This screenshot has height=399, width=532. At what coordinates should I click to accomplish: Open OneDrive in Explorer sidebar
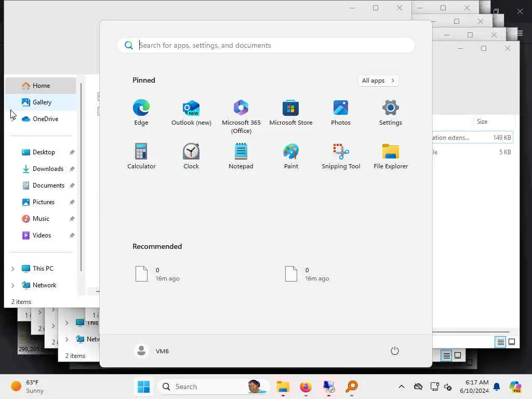pos(41,119)
